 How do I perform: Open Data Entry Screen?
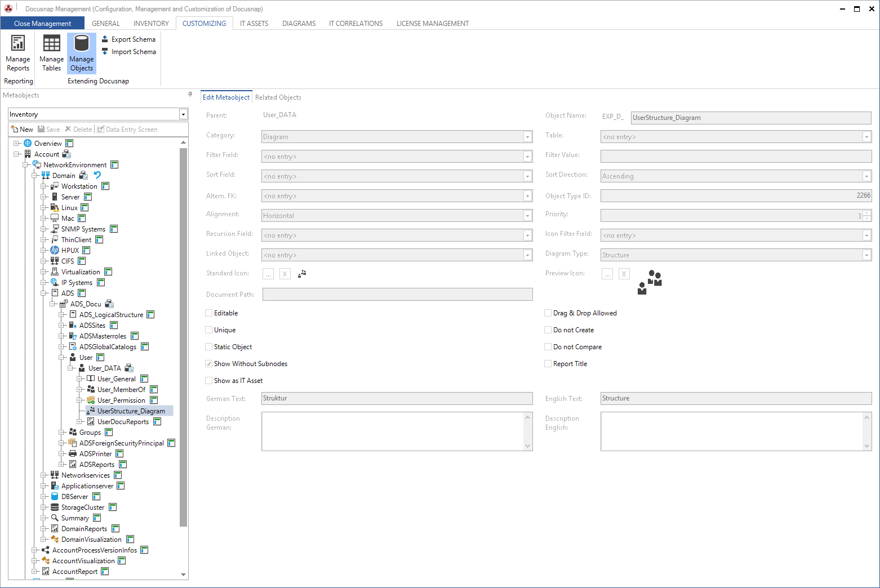(127, 130)
